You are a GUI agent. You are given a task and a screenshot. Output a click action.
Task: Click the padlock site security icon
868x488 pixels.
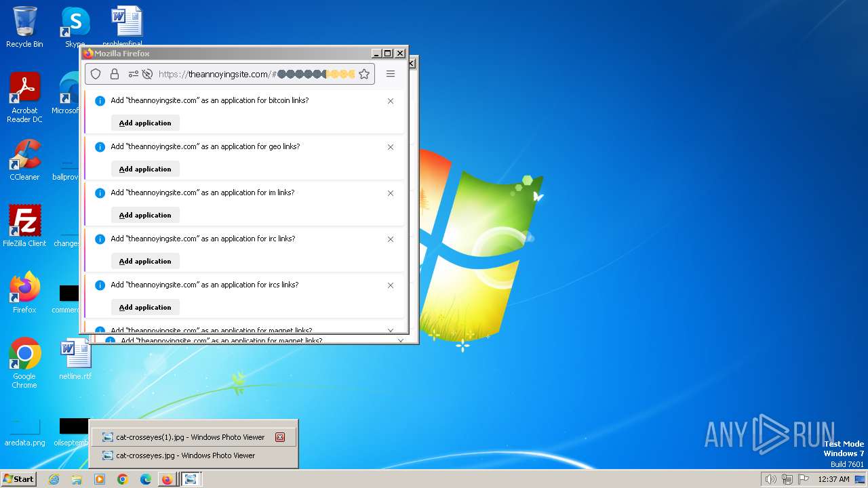(x=115, y=74)
